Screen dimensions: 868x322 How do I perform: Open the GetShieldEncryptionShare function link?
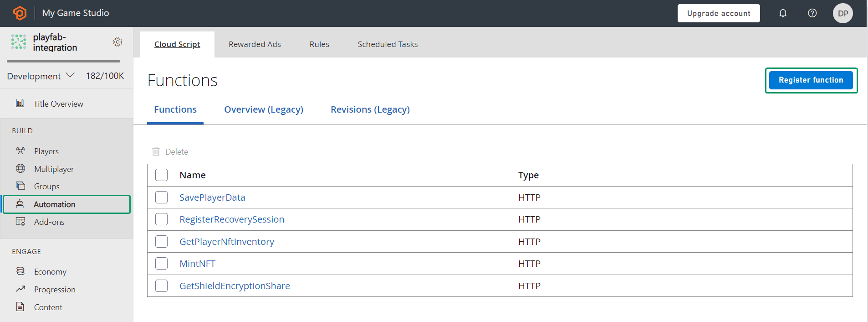[235, 286]
